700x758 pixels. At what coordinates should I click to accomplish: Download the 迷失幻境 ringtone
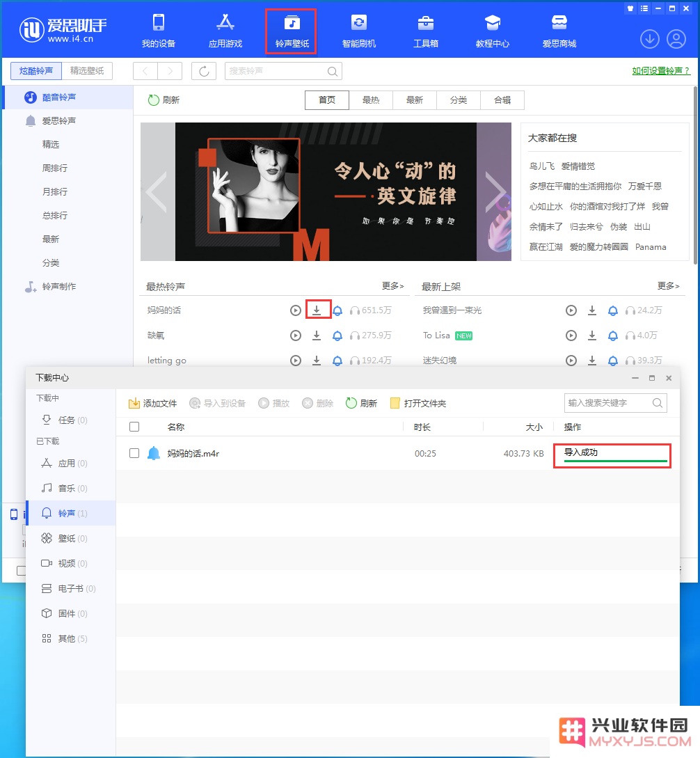pos(591,361)
